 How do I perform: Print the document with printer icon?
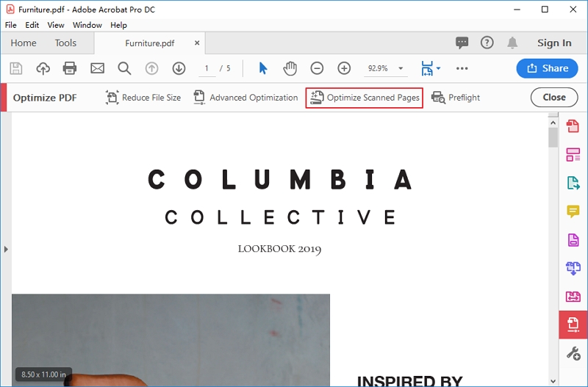pos(70,68)
